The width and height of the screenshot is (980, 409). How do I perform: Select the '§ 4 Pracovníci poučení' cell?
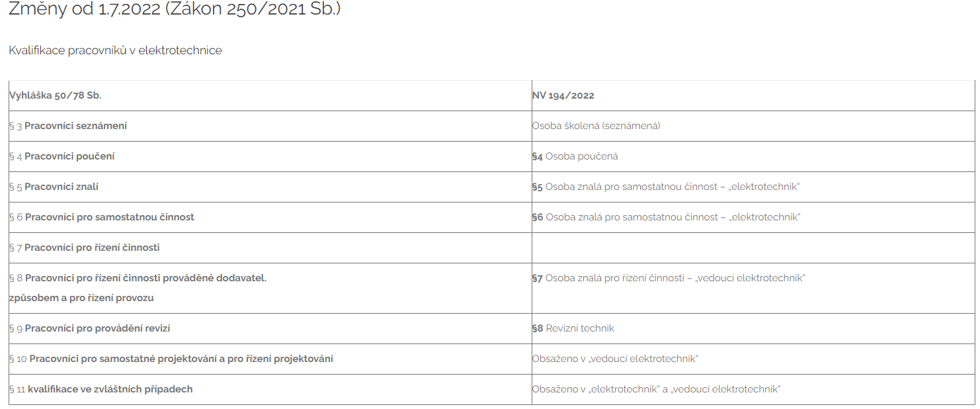point(62,156)
